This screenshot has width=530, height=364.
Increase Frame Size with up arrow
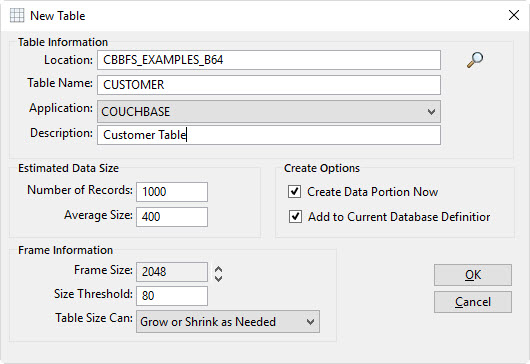219,269
